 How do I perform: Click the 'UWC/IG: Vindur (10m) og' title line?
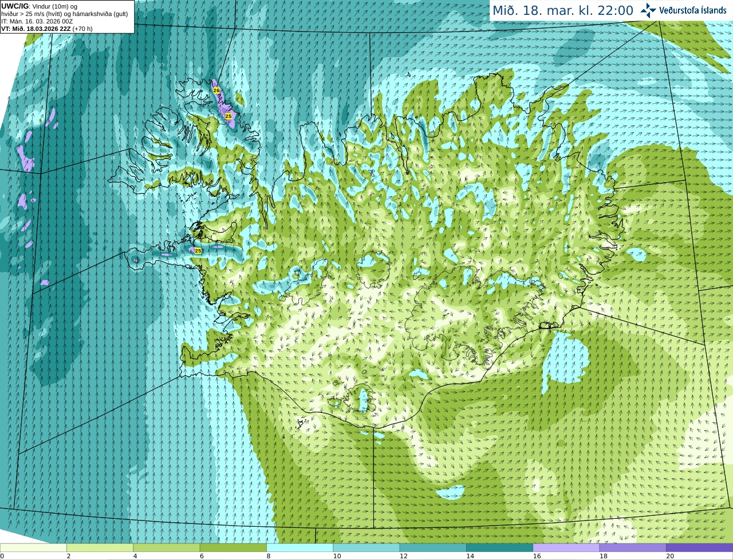click(x=40, y=6)
